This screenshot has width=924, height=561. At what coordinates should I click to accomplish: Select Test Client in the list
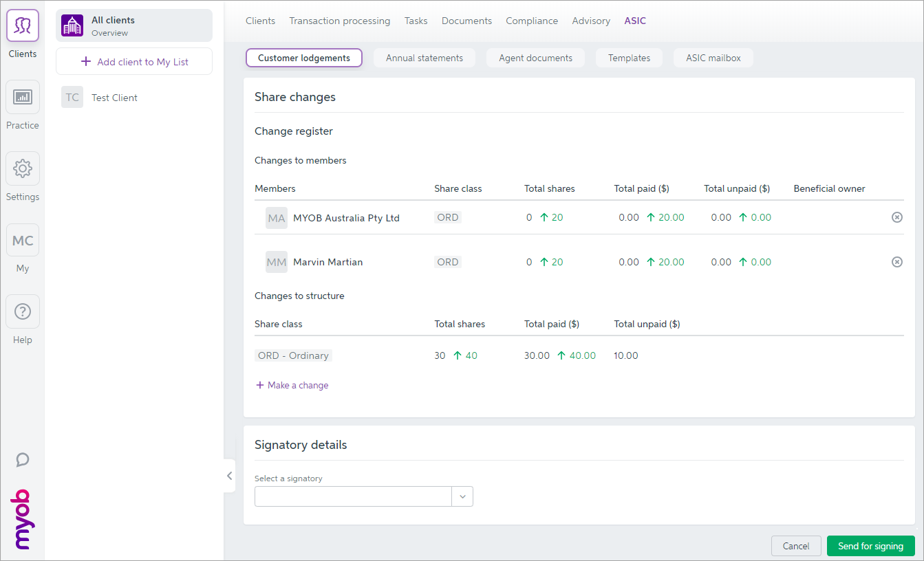click(x=114, y=98)
